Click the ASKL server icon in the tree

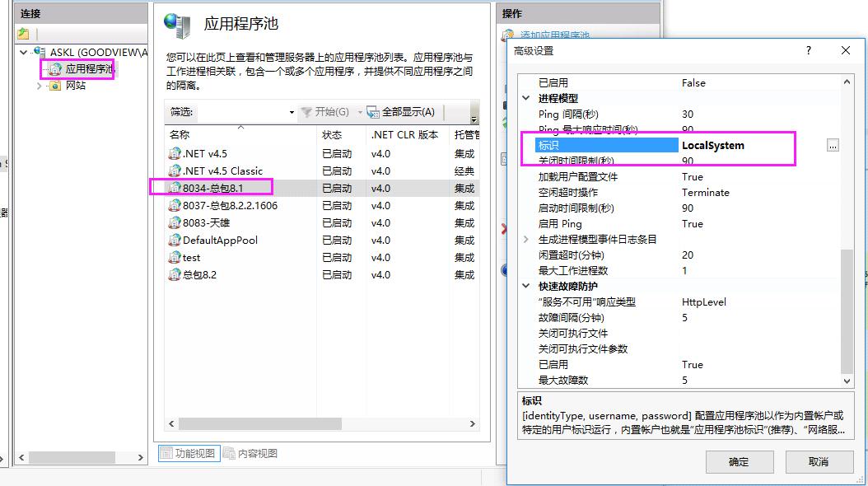(40, 52)
